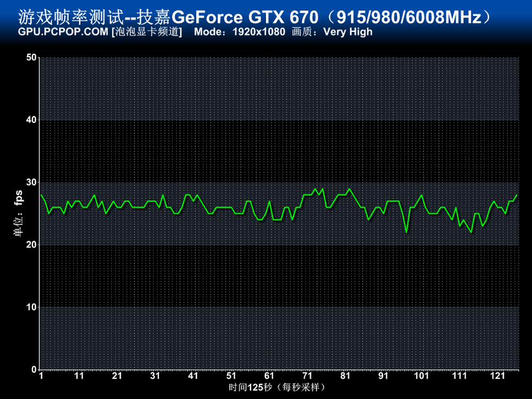Click the x-axis label 1
Screen dimensions: 532x399
pos(41,376)
